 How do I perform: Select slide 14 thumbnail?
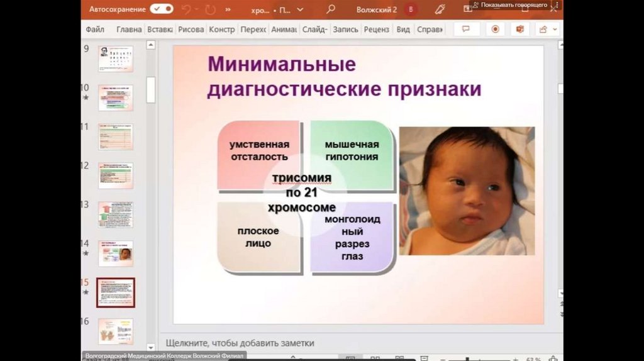pyautogui.click(x=116, y=253)
